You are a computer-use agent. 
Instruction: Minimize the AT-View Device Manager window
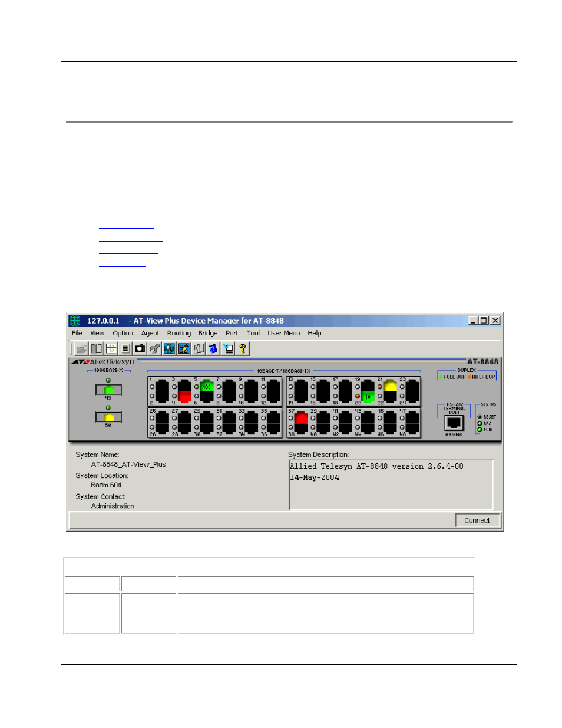click(473, 321)
